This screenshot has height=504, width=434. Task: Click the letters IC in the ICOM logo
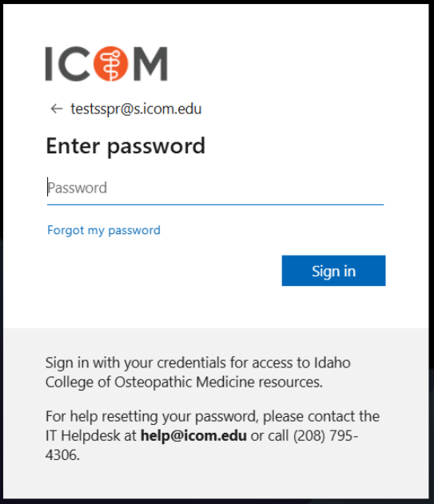[67, 64]
